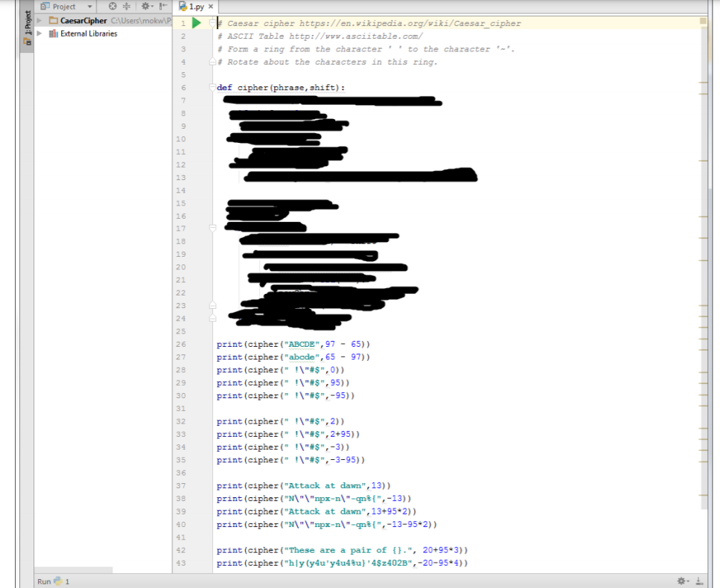The height and width of the screenshot is (588, 720).
Task: Open the gear settings icon in the bottom-right status bar
Action: pyautogui.click(x=681, y=579)
